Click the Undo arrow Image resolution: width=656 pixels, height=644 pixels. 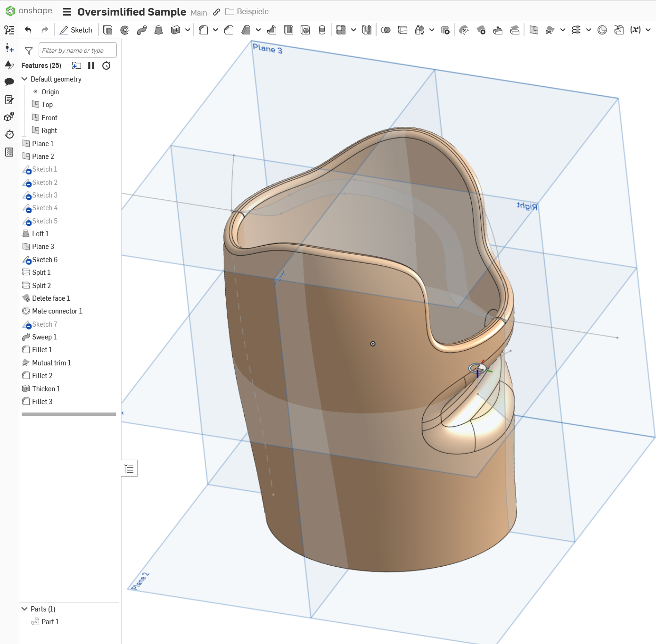point(28,30)
